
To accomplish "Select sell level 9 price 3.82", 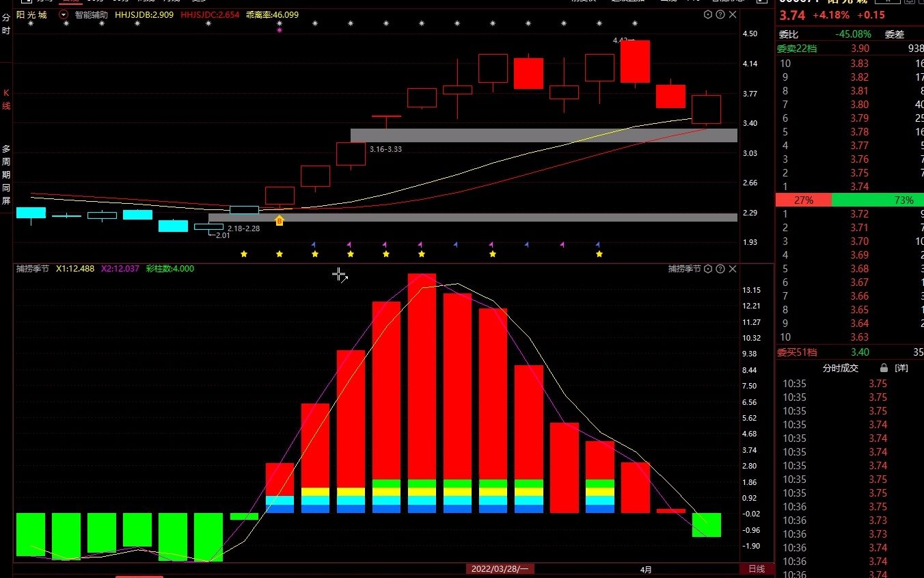I will pyautogui.click(x=859, y=77).
